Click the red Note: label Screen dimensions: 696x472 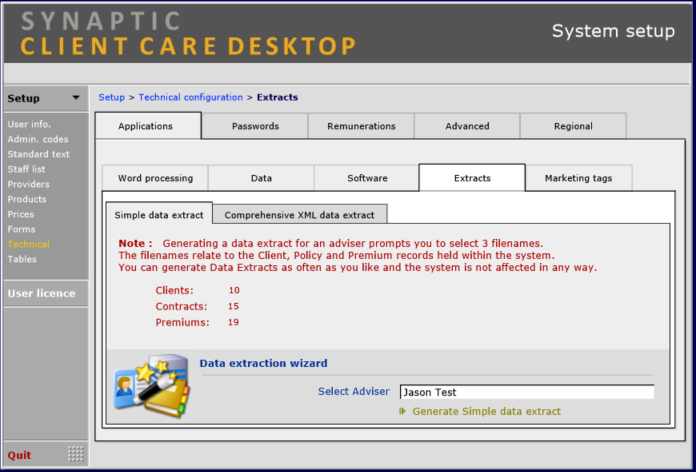tap(135, 243)
